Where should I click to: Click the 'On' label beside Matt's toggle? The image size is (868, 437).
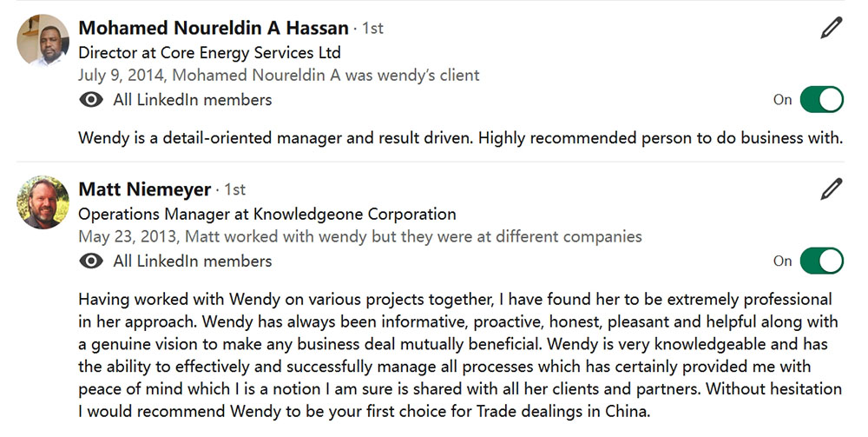pyautogui.click(x=783, y=261)
